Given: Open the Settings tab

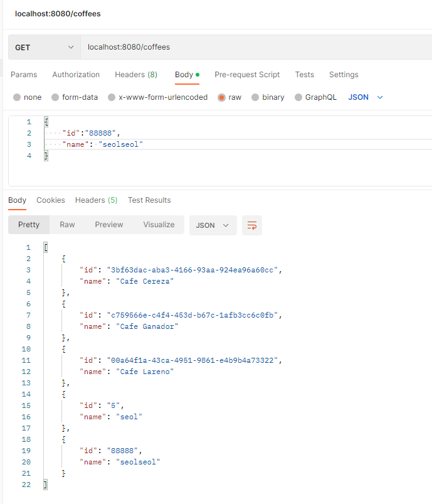Looking at the screenshot, I should [344, 75].
